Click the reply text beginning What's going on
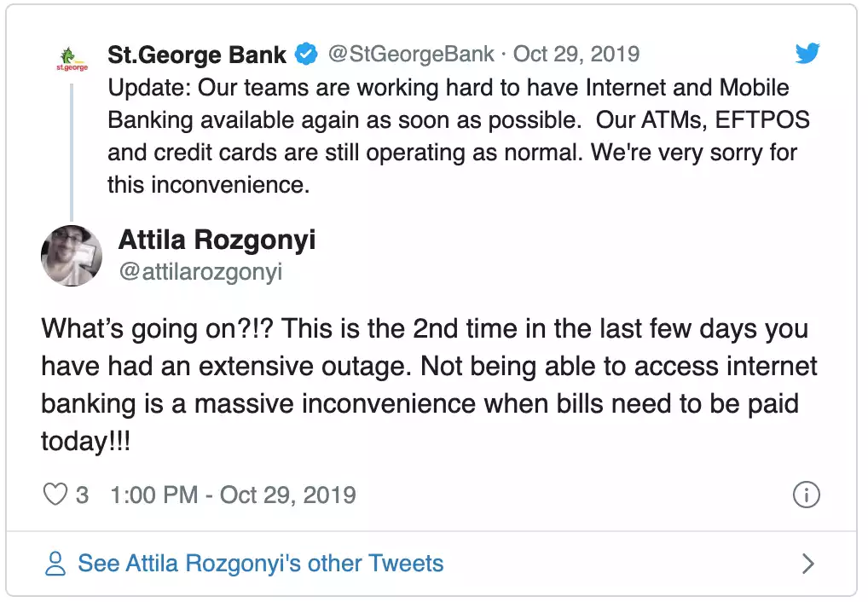868x602 pixels. tap(429, 385)
